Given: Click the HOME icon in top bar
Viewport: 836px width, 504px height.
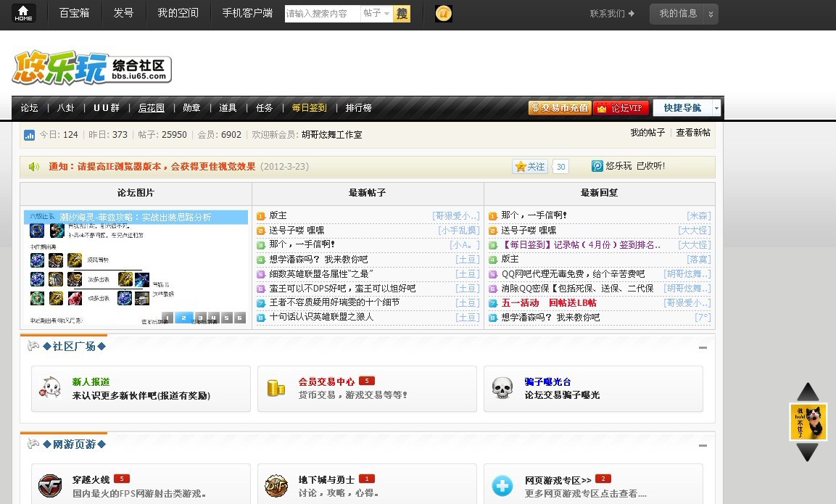Looking at the screenshot, I should coord(23,13).
